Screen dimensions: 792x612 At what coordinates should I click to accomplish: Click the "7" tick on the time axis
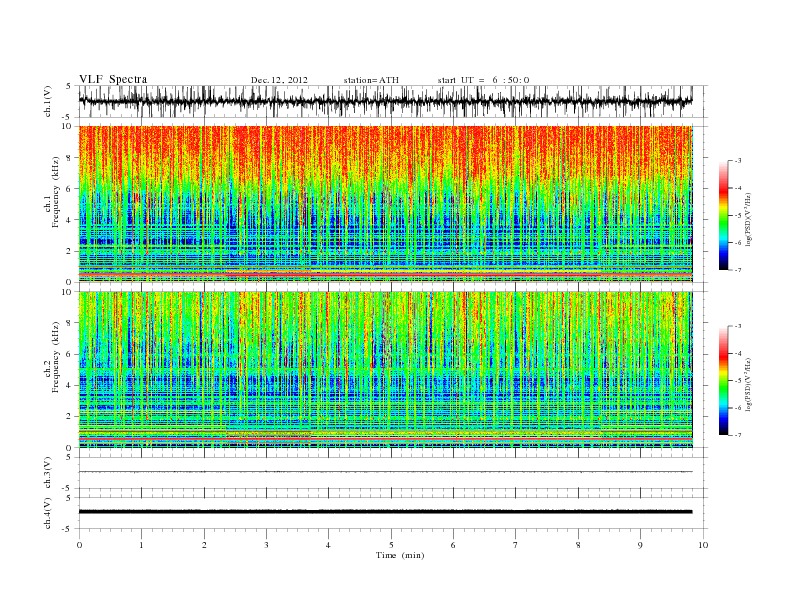click(516, 545)
